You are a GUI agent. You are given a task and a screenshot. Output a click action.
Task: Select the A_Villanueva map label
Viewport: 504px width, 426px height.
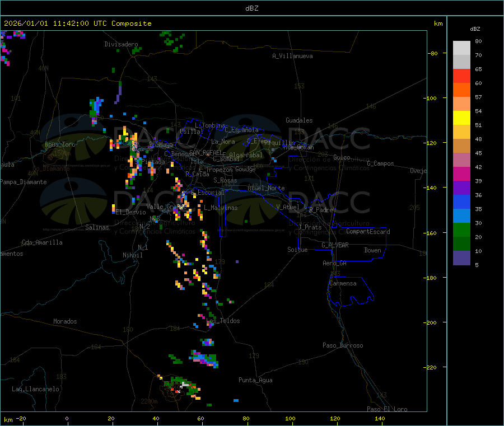292,56
